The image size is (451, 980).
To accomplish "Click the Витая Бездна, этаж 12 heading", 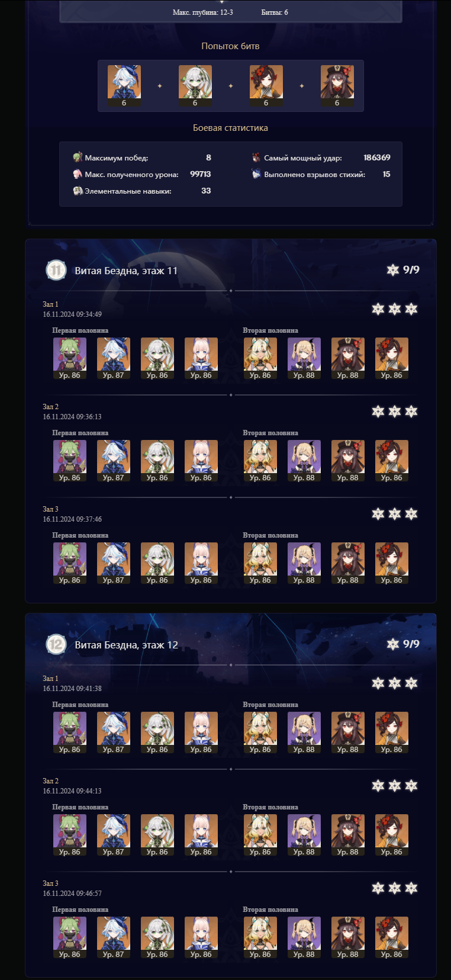I will click(126, 645).
